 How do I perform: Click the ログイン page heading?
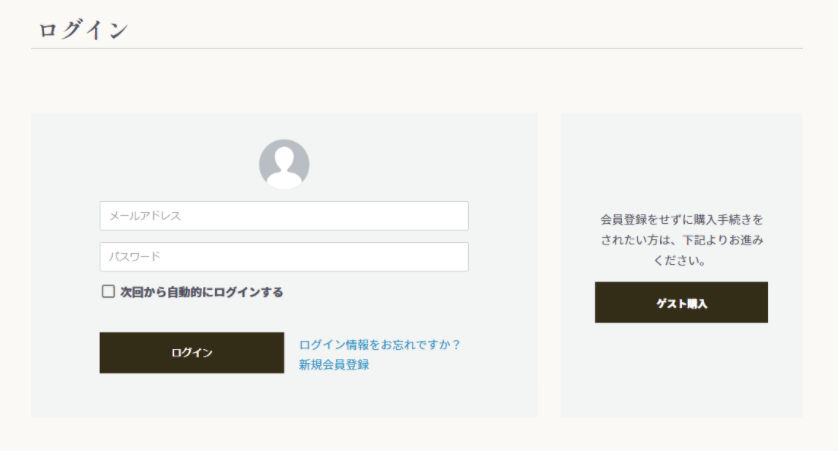[x=83, y=29]
